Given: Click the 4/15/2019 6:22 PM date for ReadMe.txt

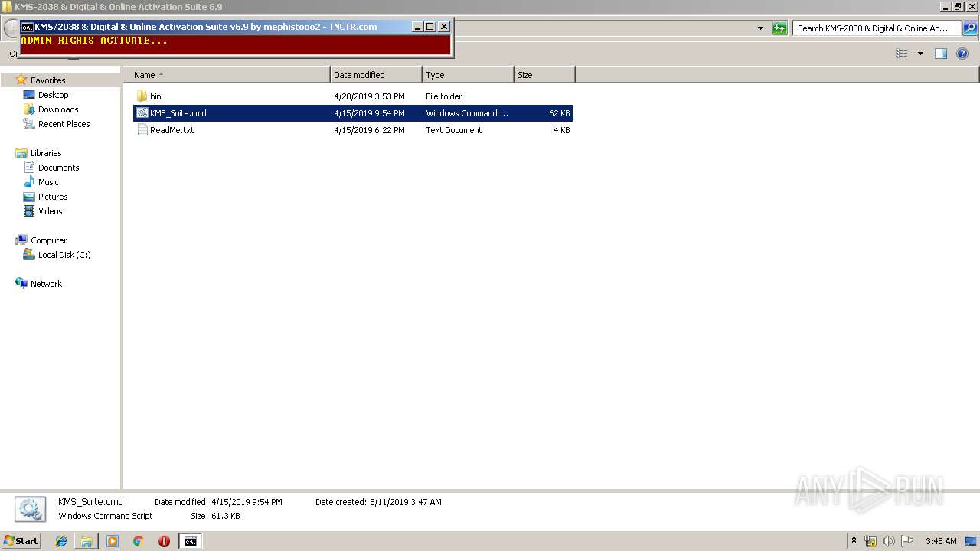Looking at the screenshot, I should (x=369, y=130).
